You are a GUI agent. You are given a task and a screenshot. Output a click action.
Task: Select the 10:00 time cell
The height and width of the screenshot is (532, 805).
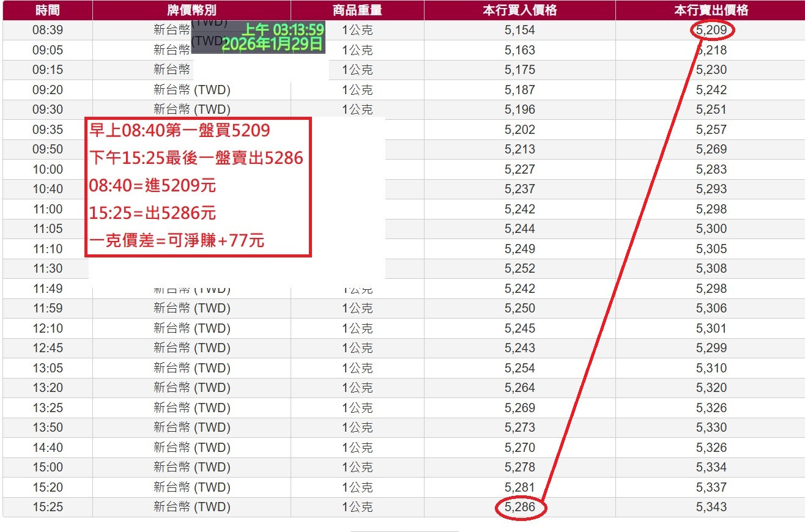coord(48,169)
